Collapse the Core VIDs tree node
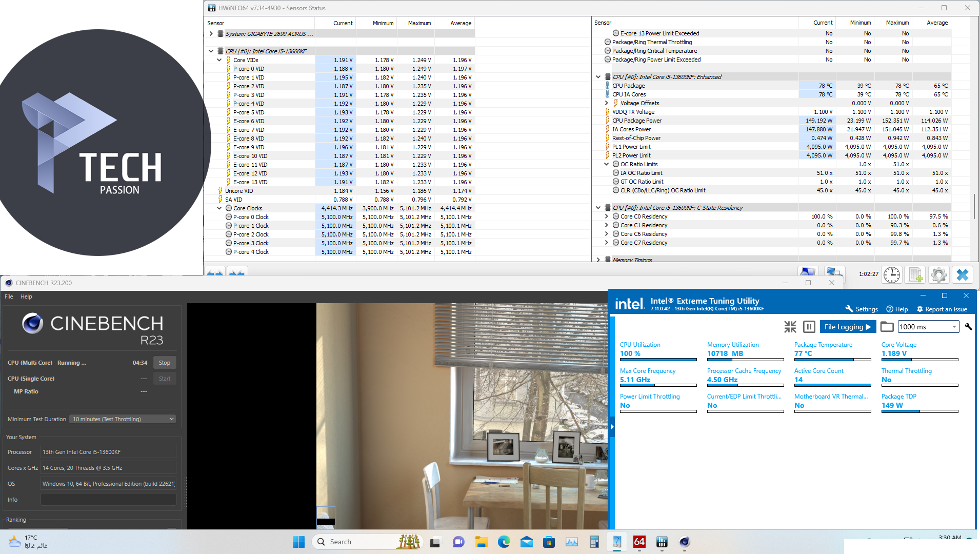 (x=219, y=60)
